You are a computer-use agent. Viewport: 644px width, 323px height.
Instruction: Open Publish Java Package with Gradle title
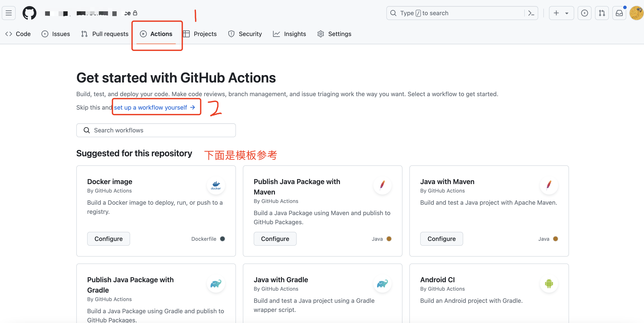131,285
